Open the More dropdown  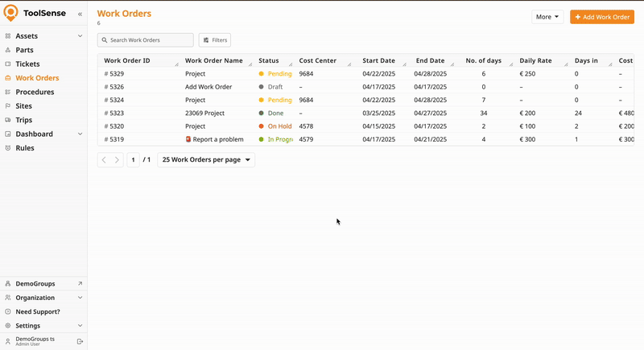point(547,17)
